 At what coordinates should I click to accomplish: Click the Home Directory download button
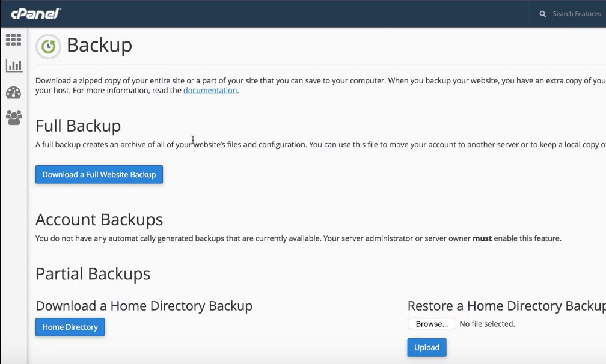click(70, 327)
